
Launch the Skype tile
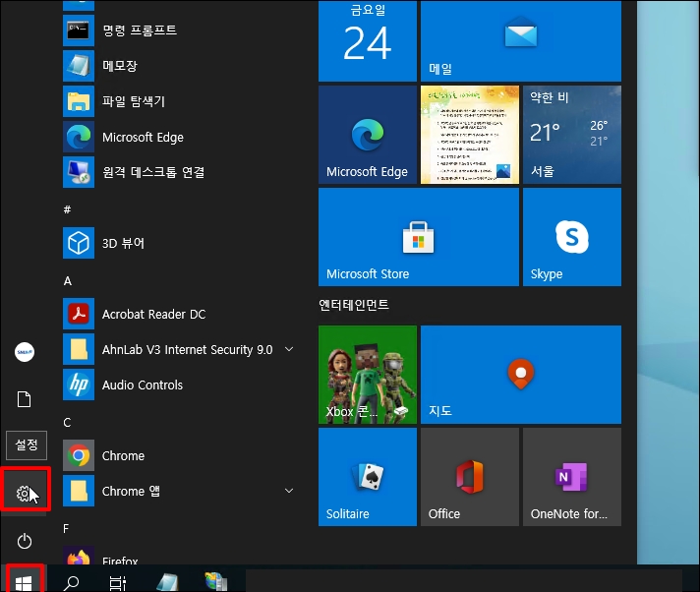click(x=572, y=237)
